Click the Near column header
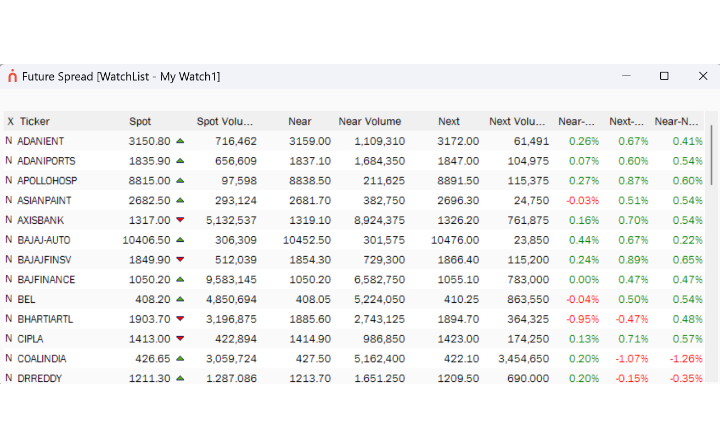The height and width of the screenshot is (448, 720). pyautogui.click(x=300, y=121)
